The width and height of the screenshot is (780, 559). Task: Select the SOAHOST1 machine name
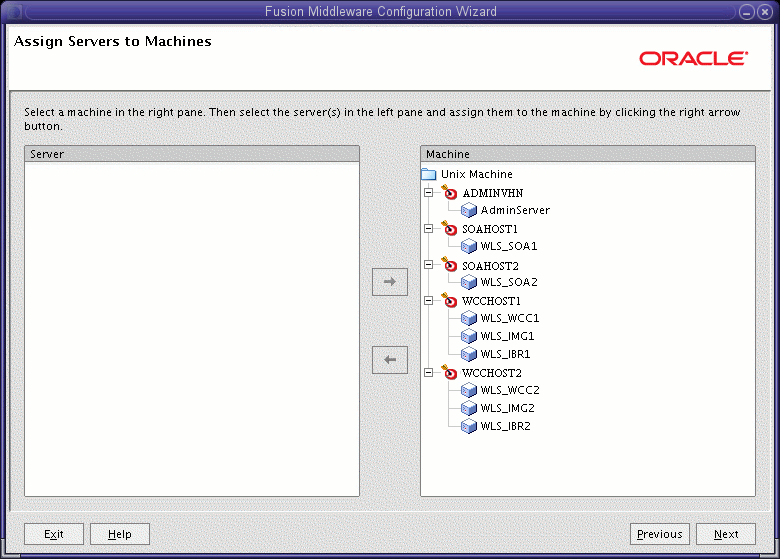coord(490,229)
